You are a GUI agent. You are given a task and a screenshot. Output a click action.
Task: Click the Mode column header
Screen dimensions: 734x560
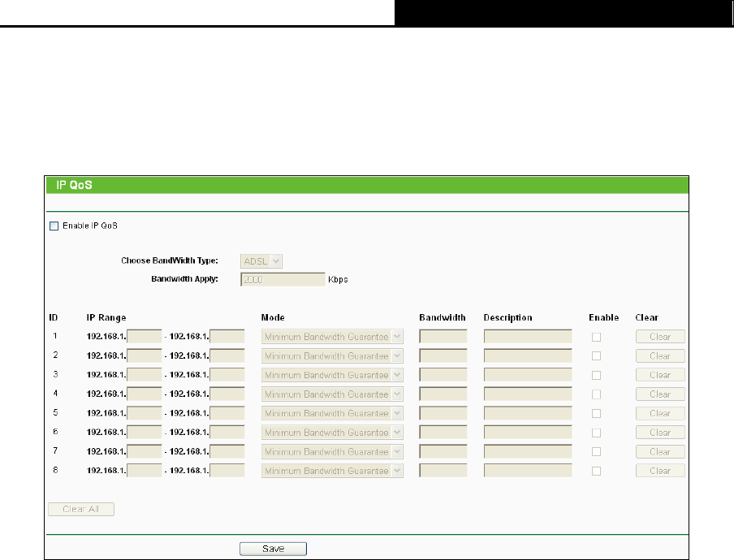(273, 317)
